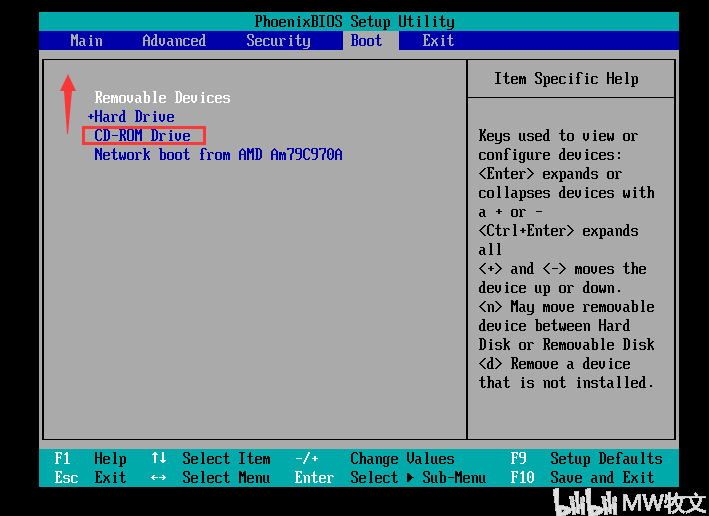The height and width of the screenshot is (516, 709).
Task: Click the 'Keys used to view or' help line
Action: coord(558,136)
